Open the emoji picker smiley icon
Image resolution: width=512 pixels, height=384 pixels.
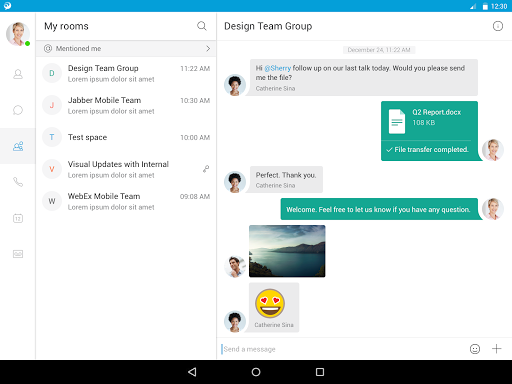(x=475, y=349)
